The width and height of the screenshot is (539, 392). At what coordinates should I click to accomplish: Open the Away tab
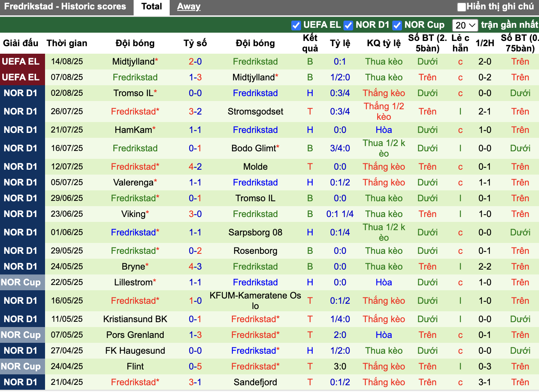click(189, 7)
